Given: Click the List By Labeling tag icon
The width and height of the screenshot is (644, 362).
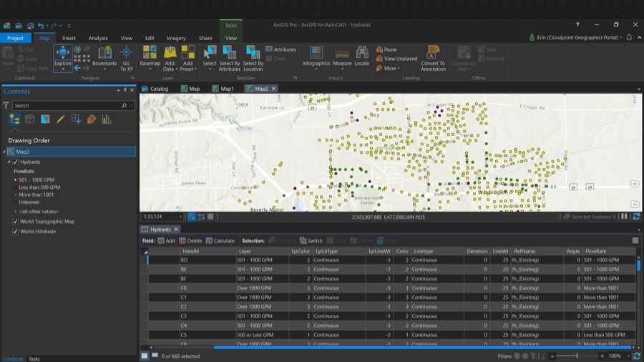Looking at the screenshot, I should (x=91, y=119).
